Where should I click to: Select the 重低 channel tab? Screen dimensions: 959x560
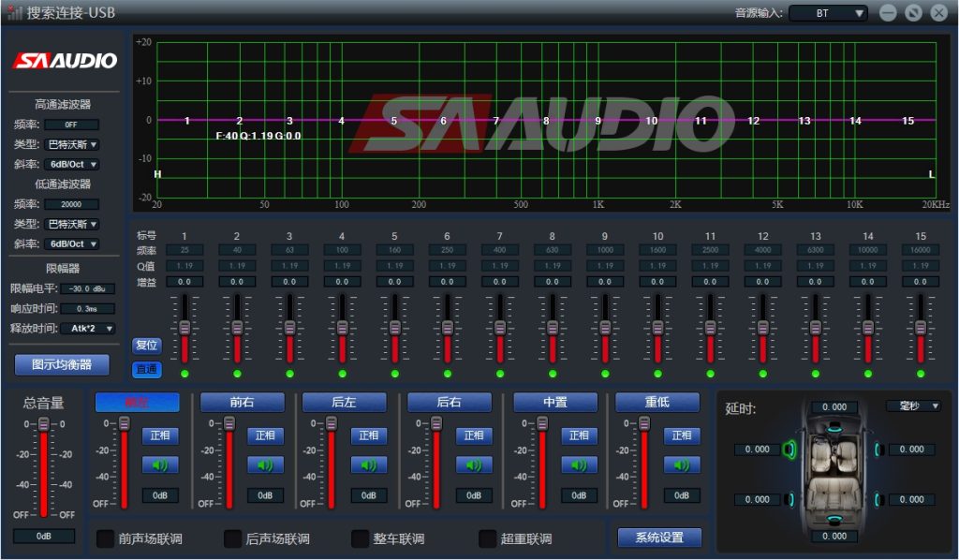[657, 403]
